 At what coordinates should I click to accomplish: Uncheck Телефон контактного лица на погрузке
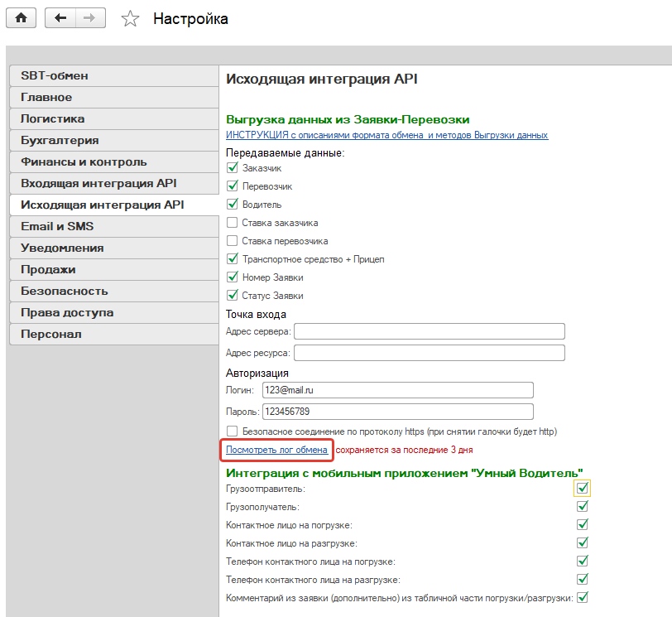[x=583, y=561]
